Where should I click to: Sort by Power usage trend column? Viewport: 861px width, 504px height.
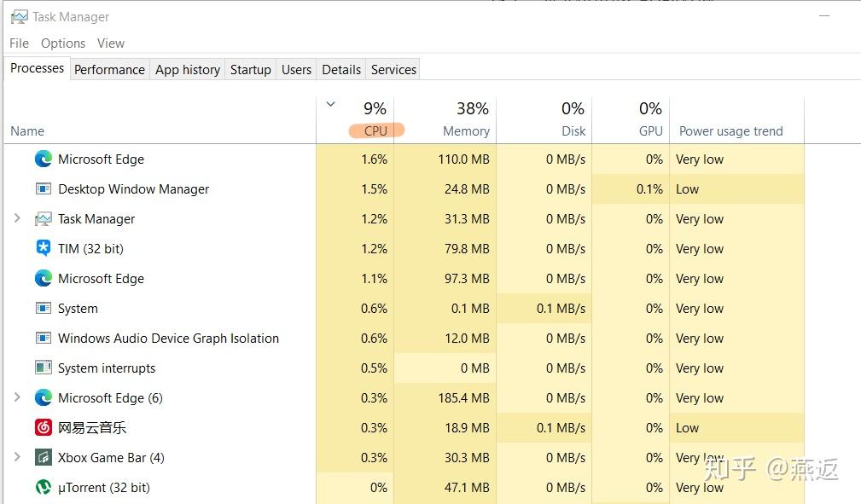[x=730, y=131]
